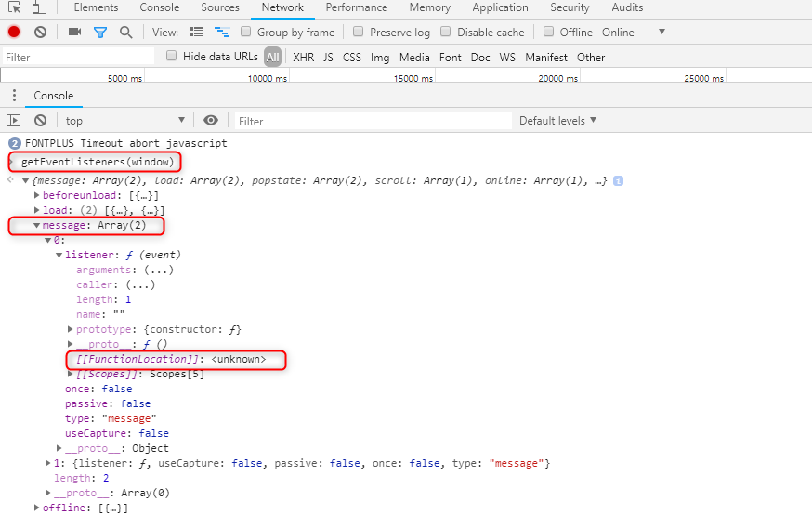The height and width of the screenshot is (515, 812).
Task: Open the console drawer three-dot menu
Action: 14,96
